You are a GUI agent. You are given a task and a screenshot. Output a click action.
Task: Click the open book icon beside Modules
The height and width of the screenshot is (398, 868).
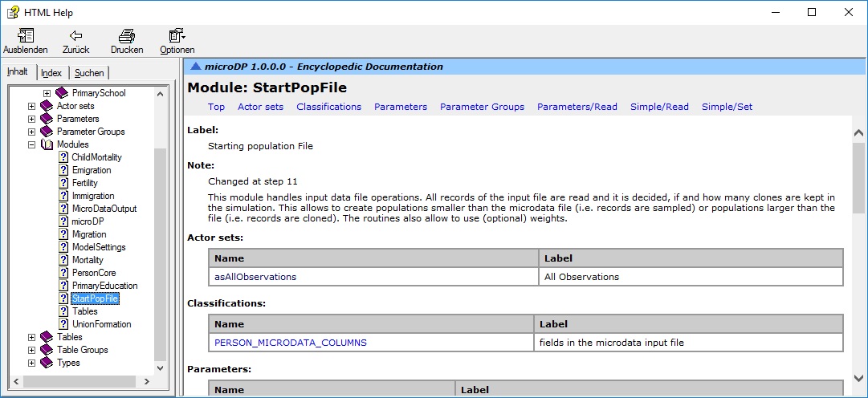pos(47,144)
